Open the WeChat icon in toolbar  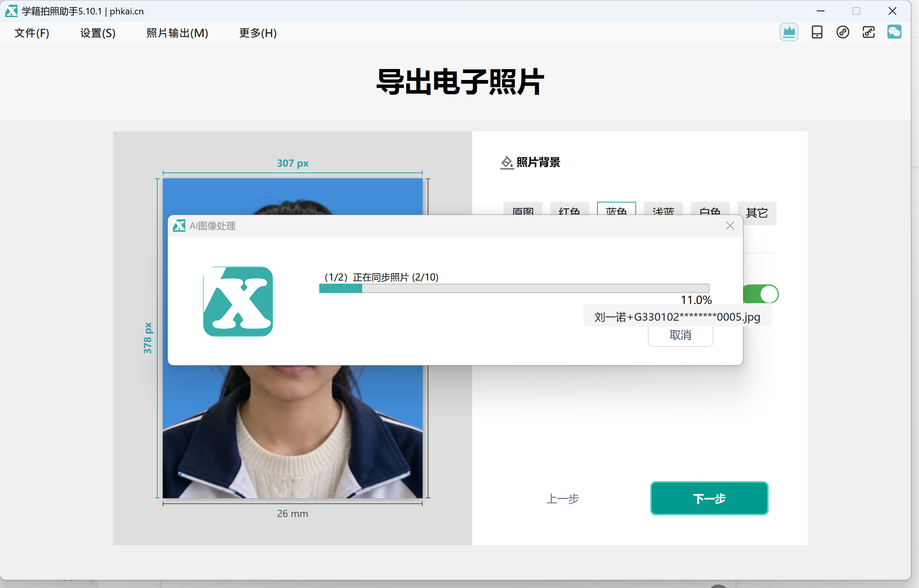894,32
